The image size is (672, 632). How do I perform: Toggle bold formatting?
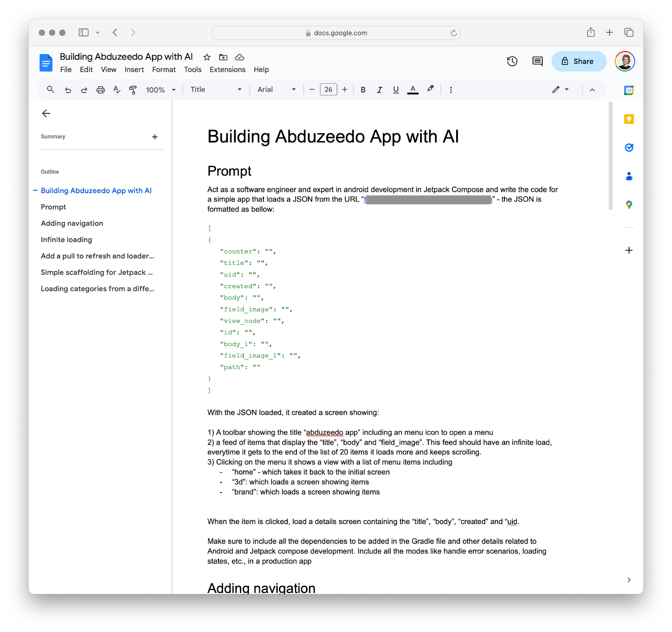(x=363, y=89)
